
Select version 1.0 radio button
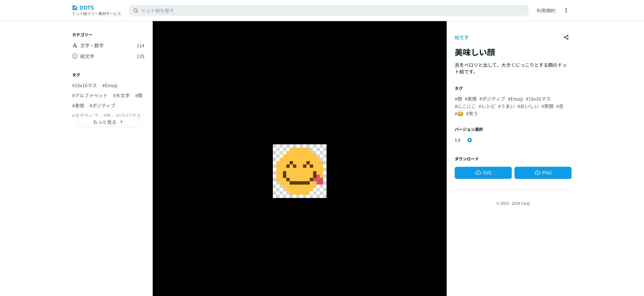tap(469, 140)
